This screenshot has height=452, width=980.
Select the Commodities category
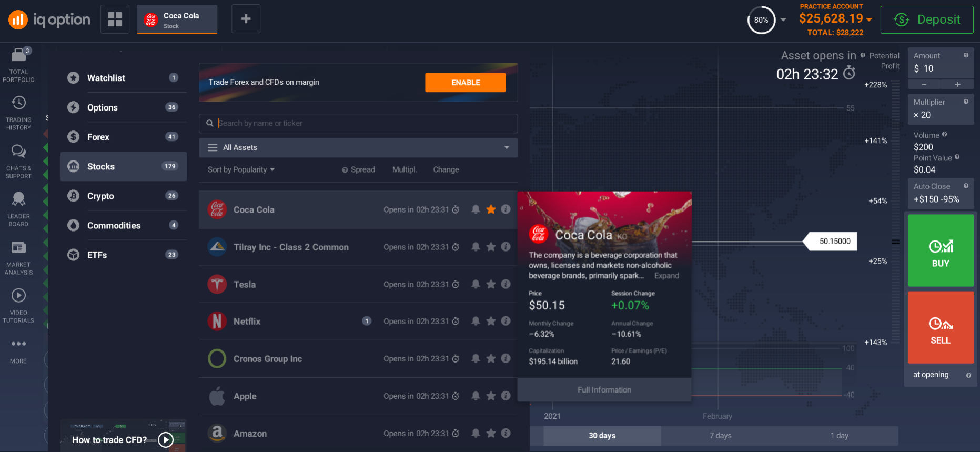[124, 225]
